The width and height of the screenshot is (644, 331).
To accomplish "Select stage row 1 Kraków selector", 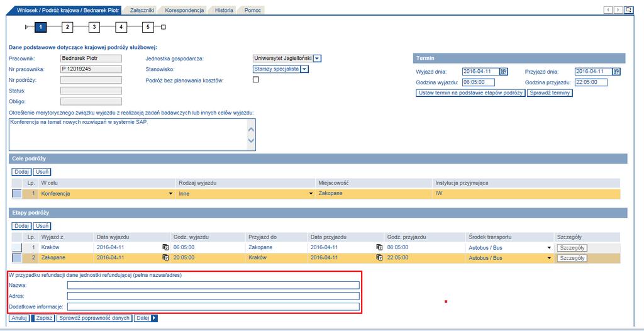I will 16,247.
